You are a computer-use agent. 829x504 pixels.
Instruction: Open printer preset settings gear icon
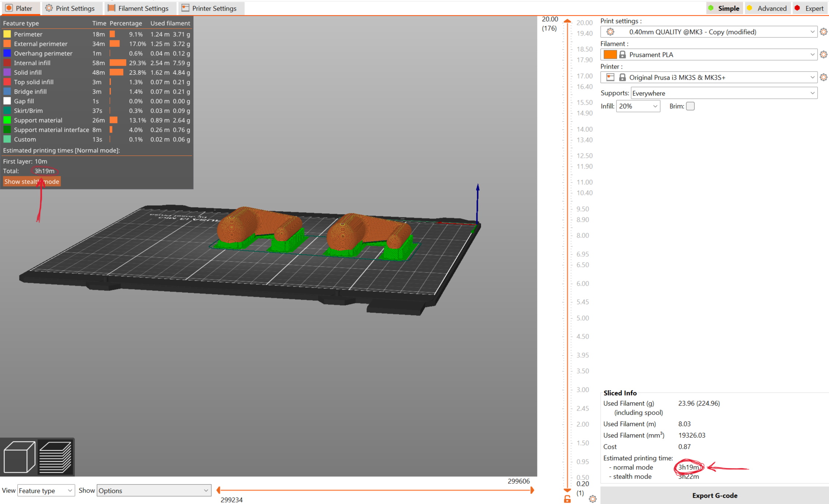[x=823, y=78]
